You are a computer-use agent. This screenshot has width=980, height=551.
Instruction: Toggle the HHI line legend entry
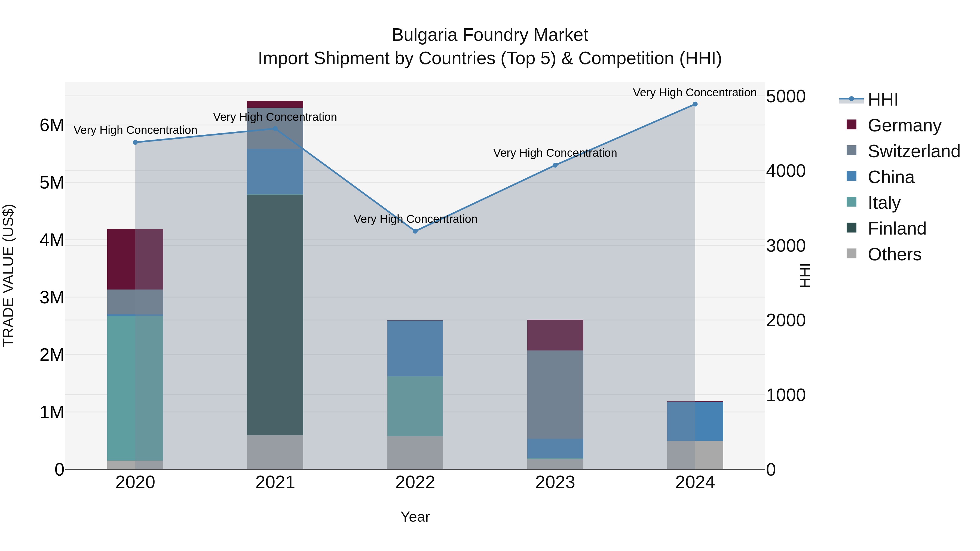(x=869, y=99)
